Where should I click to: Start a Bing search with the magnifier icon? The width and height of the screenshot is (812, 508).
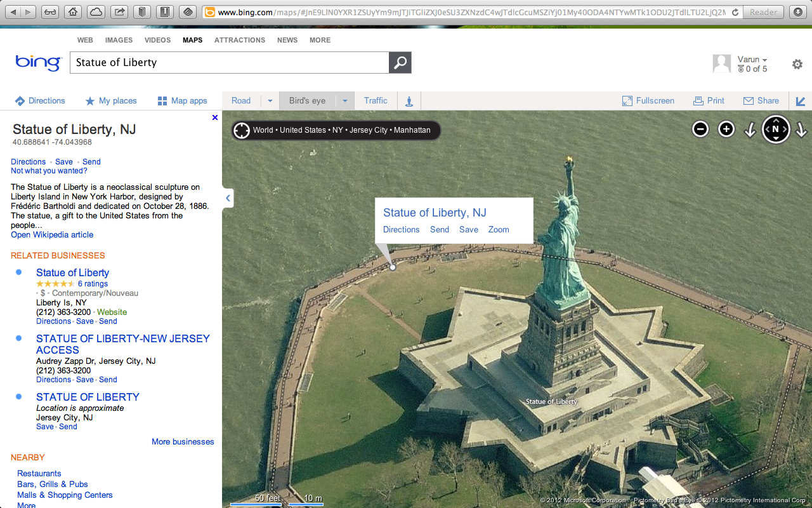pyautogui.click(x=400, y=62)
